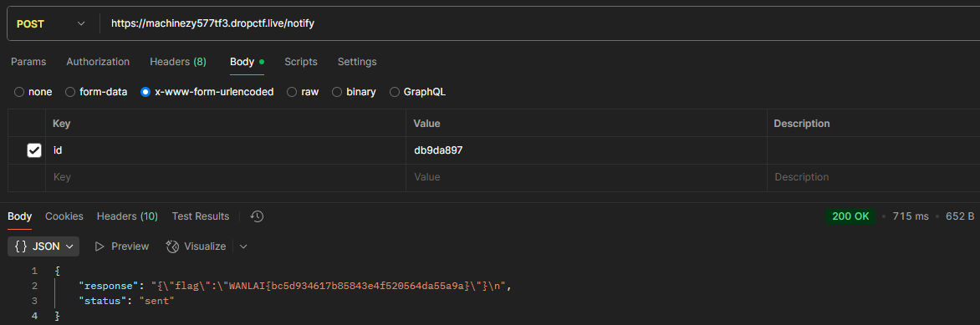Screen dimensions: 980x325
Task: Click line number 2 in response
Action: pos(34,287)
